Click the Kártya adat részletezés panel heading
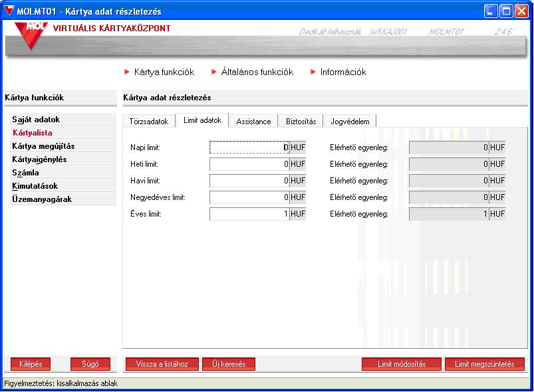This screenshot has height=392, width=534. tap(167, 98)
